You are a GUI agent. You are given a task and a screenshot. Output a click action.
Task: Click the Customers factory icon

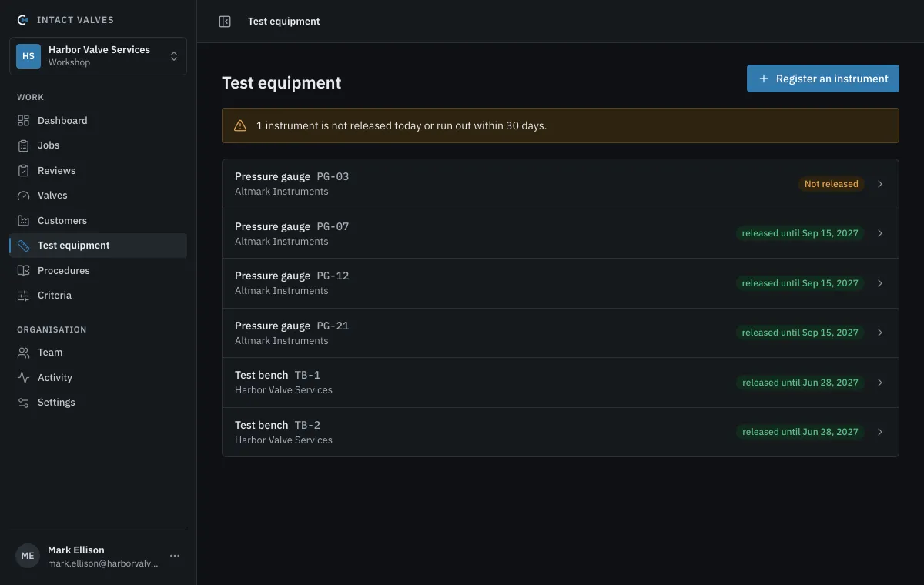[23, 221]
